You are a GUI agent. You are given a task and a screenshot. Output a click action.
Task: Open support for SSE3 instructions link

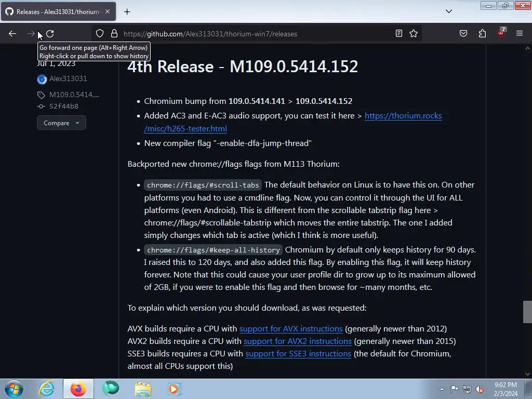click(298, 353)
